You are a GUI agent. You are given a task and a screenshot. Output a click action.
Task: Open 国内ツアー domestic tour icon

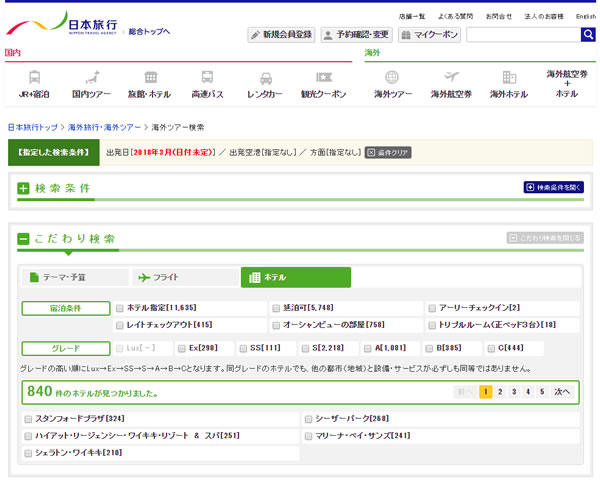point(93,77)
